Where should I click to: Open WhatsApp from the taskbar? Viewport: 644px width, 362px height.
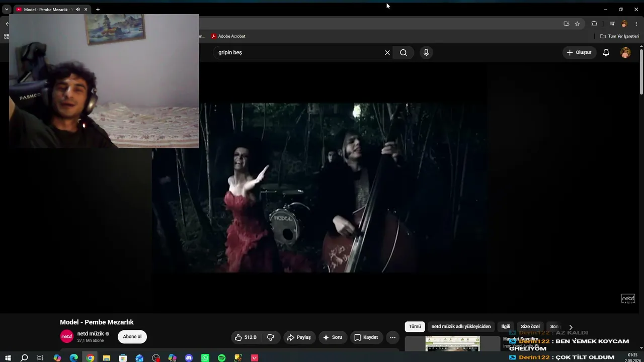point(205,358)
